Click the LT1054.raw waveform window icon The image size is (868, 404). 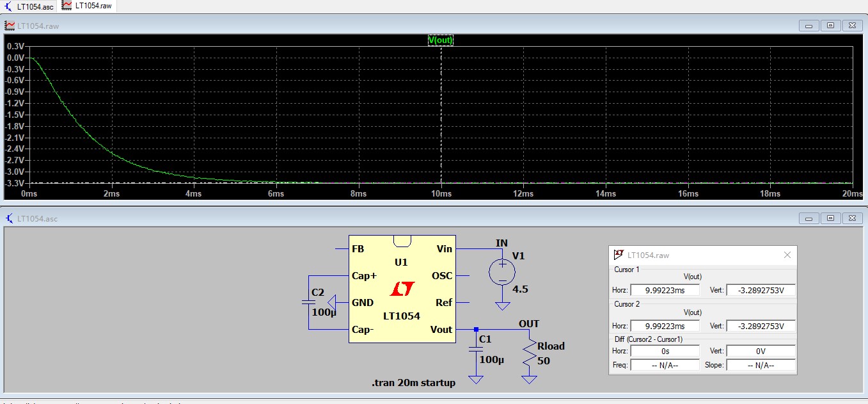click(x=10, y=26)
